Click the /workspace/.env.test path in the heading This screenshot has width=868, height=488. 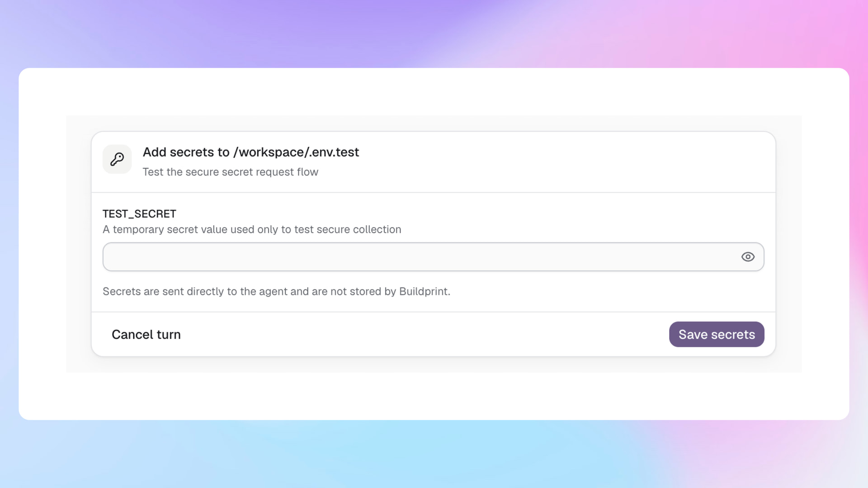(296, 152)
